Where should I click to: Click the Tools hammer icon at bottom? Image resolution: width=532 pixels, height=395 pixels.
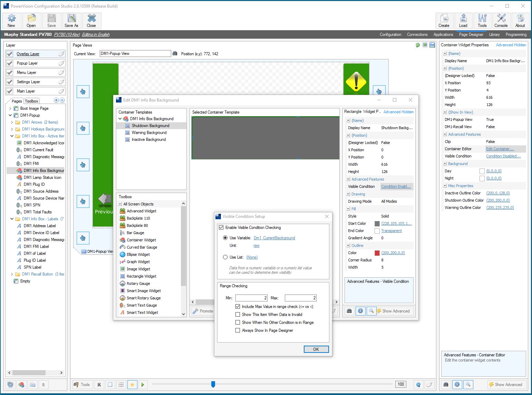tap(82, 385)
